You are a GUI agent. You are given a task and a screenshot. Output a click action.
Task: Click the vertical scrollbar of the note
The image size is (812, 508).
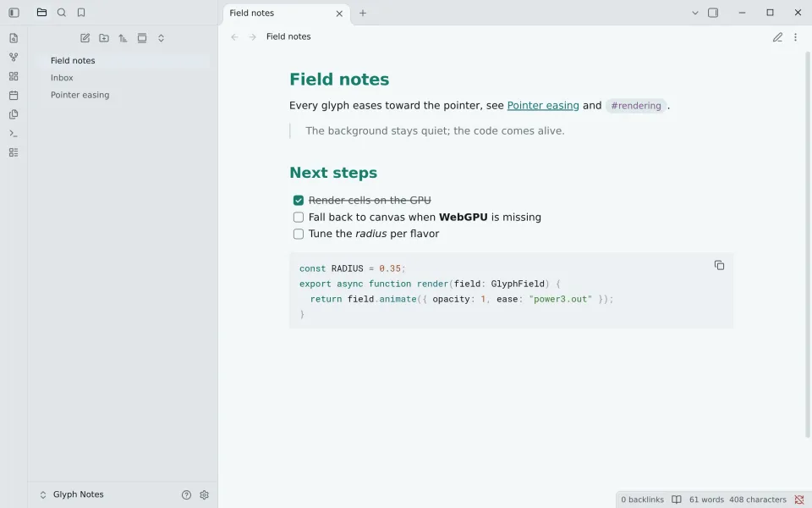(807, 245)
